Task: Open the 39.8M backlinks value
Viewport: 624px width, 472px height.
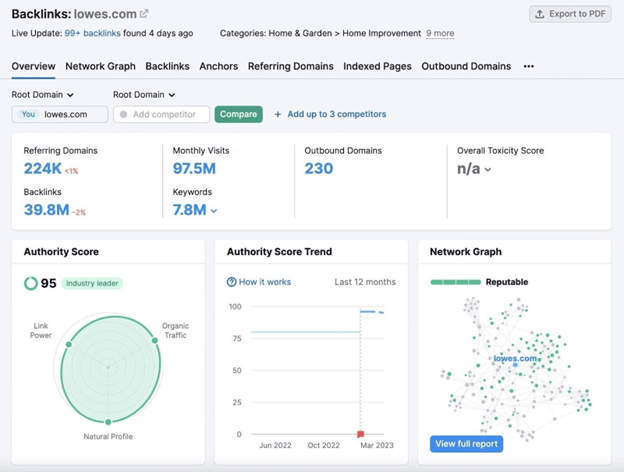Action: [47, 210]
